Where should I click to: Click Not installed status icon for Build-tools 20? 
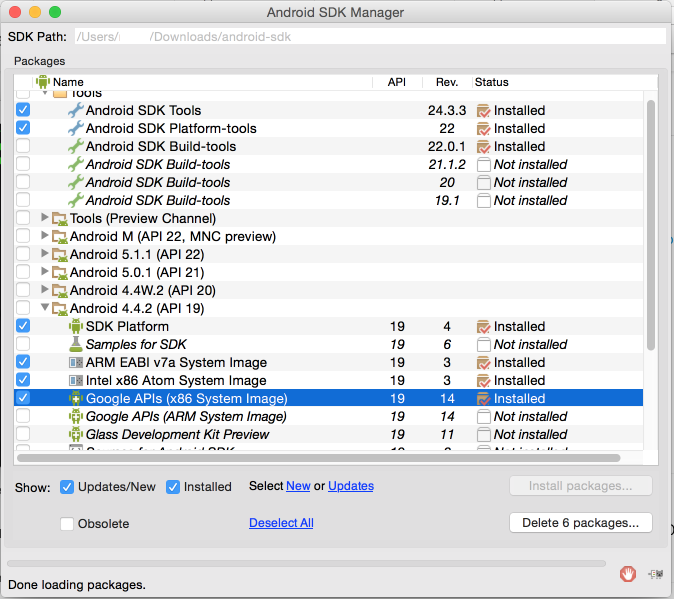pos(484,183)
